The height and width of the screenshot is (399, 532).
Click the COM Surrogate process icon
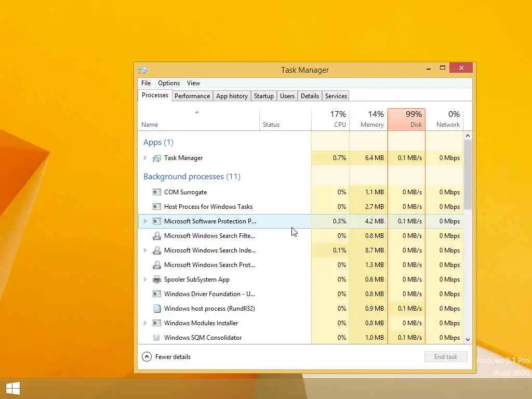[156, 192]
